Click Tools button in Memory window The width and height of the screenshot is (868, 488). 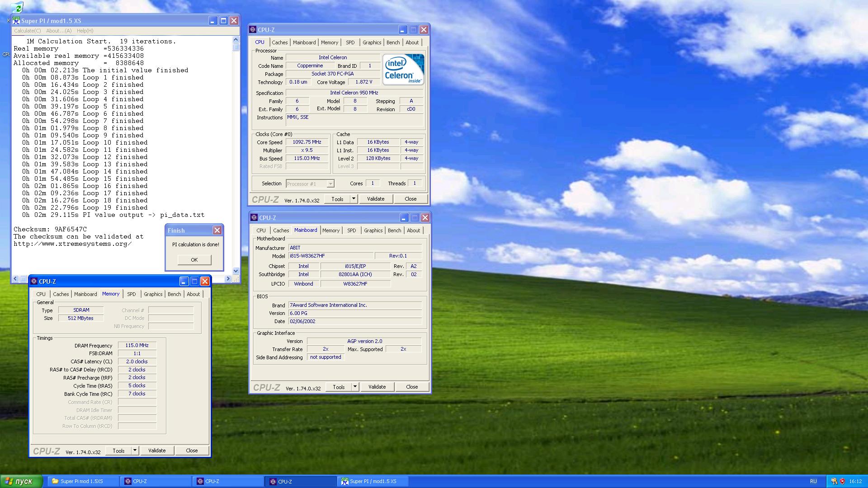118,451
